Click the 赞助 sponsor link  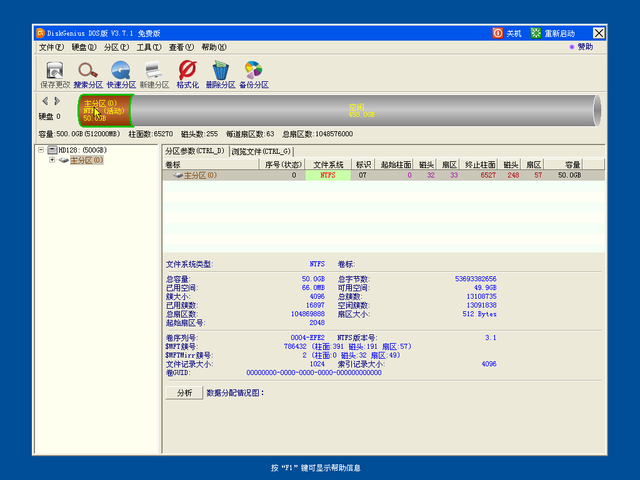tap(585, 47)
